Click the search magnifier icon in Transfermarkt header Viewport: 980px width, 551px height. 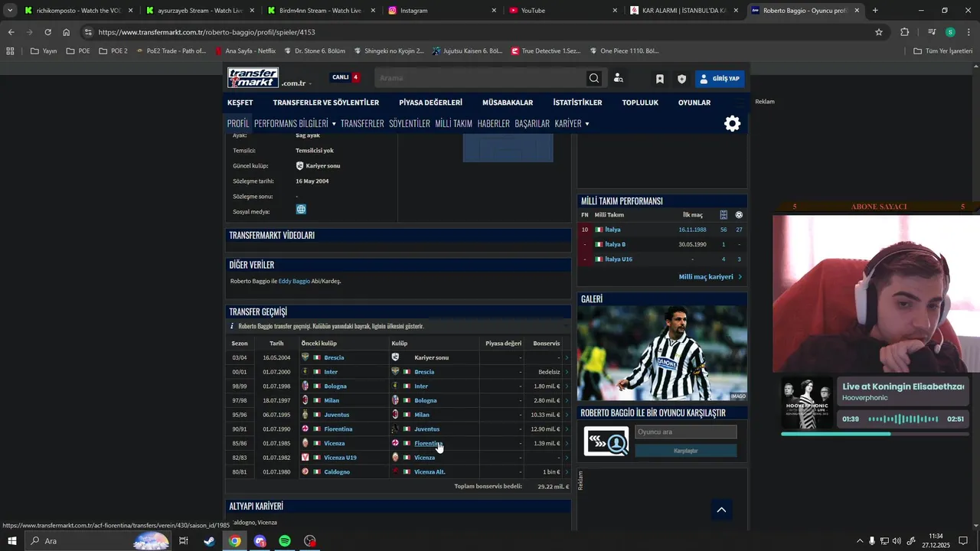pyautogui.click(x=594, y=78)
